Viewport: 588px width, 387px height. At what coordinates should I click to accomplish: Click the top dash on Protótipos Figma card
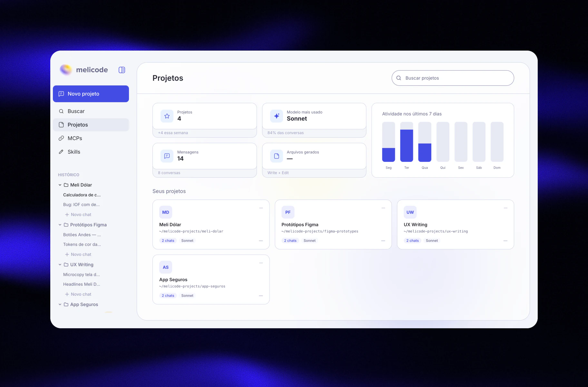[383, 208]
